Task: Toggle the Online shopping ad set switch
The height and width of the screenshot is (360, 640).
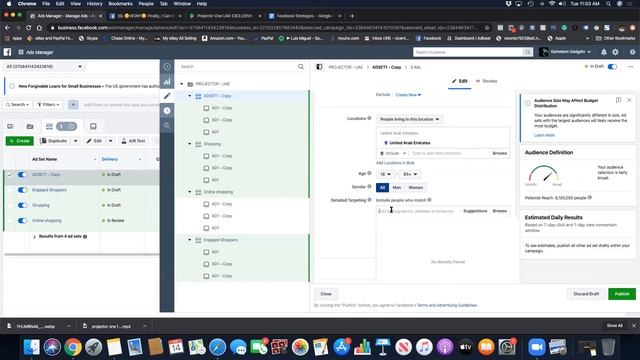Action: (x=22, y=220)
